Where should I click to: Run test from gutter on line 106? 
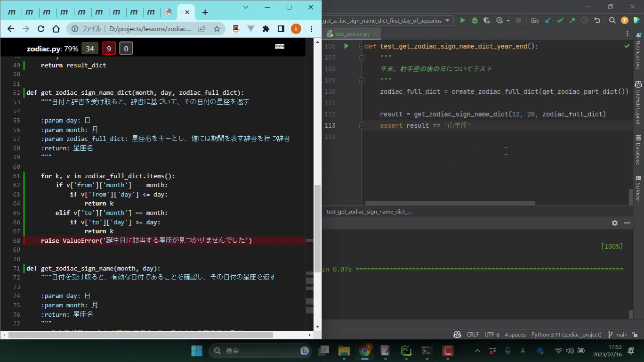pyautogui.click(x=346, y=46)
